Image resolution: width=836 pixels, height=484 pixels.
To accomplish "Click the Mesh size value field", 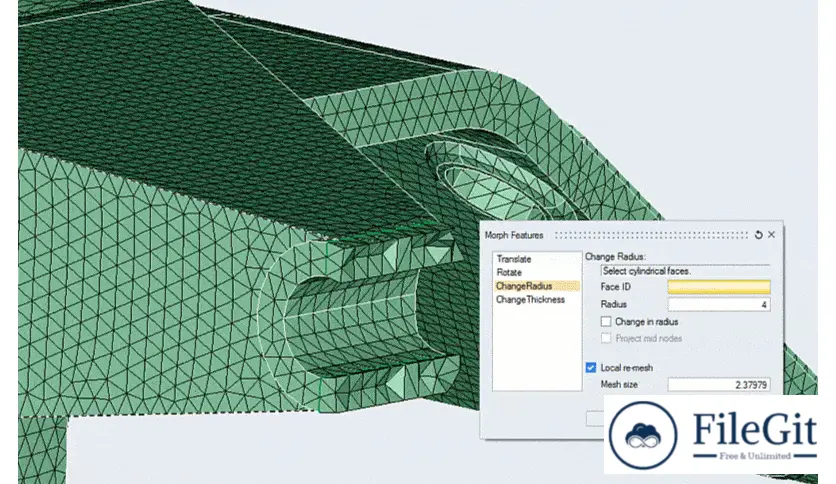I will 719,384.
